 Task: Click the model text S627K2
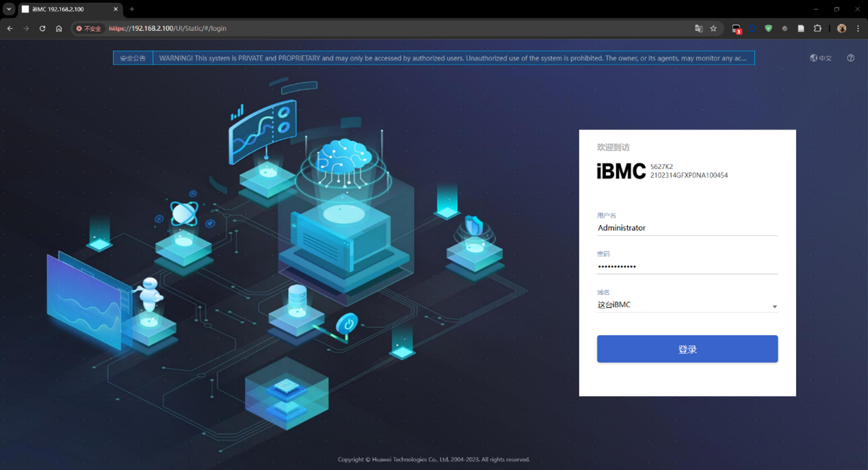point(661,167)
